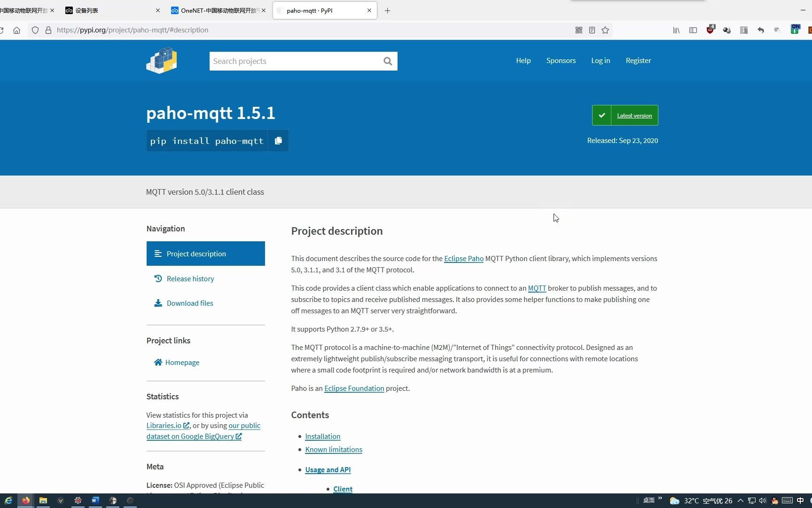The height and width of the screenshot is (508, 812).
Task: Jump to Usage and API section
Action: pos(328,470)
